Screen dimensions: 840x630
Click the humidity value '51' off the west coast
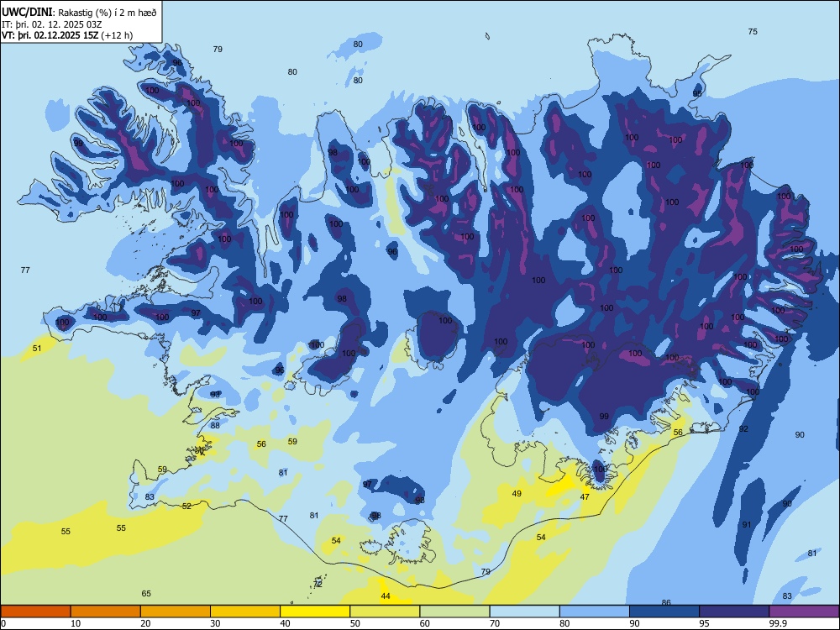(x=37, y=349)
